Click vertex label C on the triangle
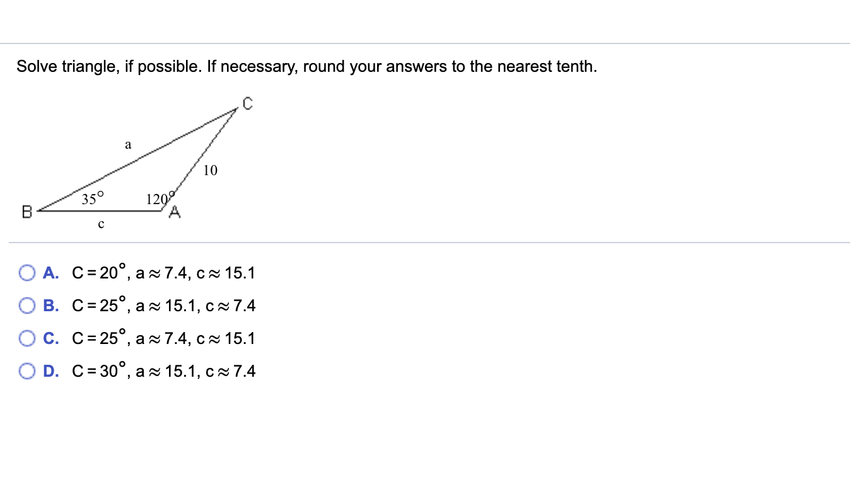850x504 pixels. click(247, 103)
